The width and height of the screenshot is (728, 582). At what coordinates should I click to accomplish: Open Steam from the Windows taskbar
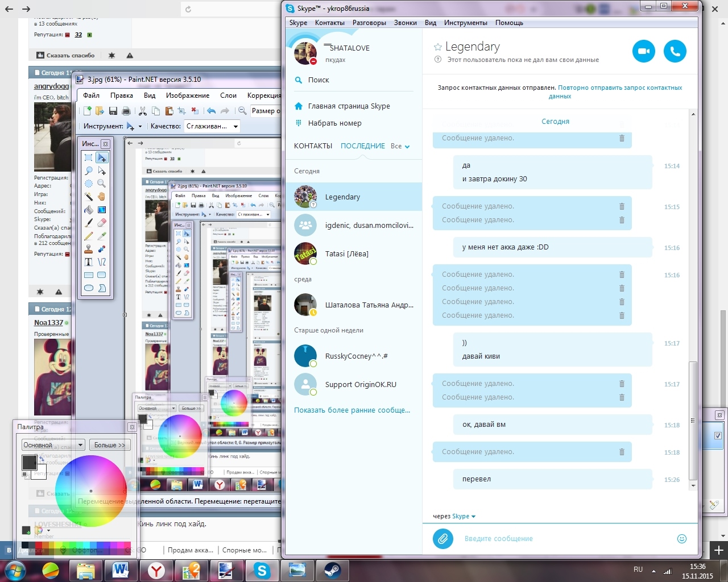tap(333, 570)
